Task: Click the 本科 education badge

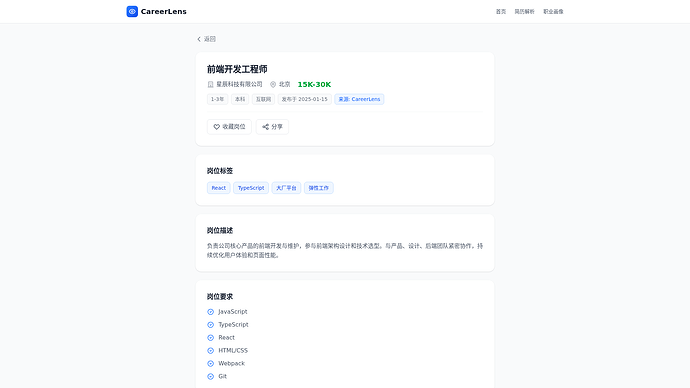Action: point(240,99)
